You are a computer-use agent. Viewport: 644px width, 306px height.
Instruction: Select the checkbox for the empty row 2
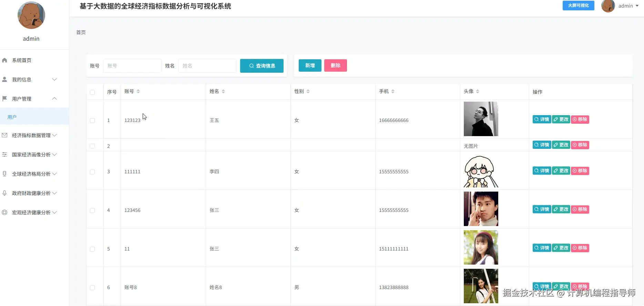[92, 146]
